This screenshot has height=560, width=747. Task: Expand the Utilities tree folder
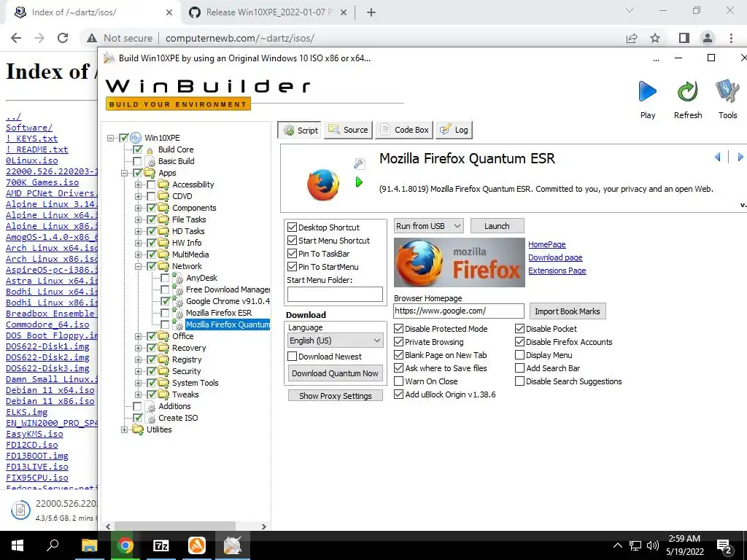point(124,430)
